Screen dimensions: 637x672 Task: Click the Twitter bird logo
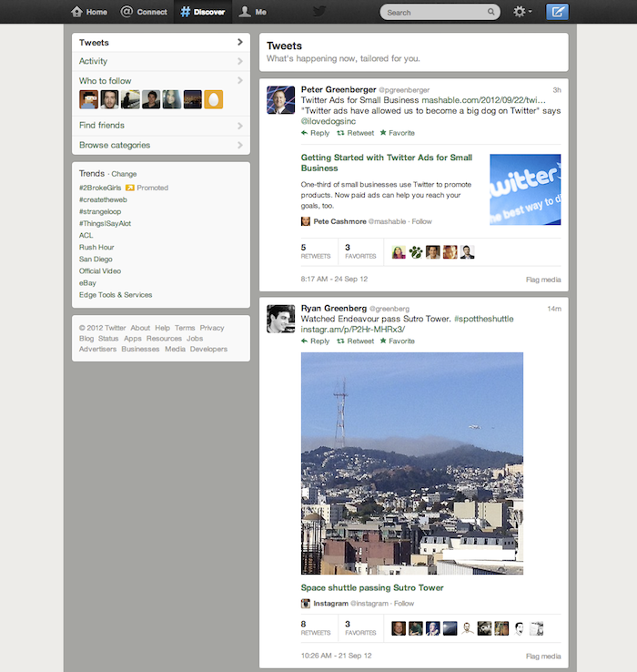pos(319,12)
